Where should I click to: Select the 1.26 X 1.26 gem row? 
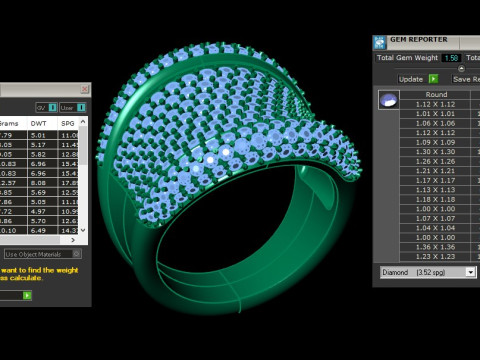coord(435,161)
